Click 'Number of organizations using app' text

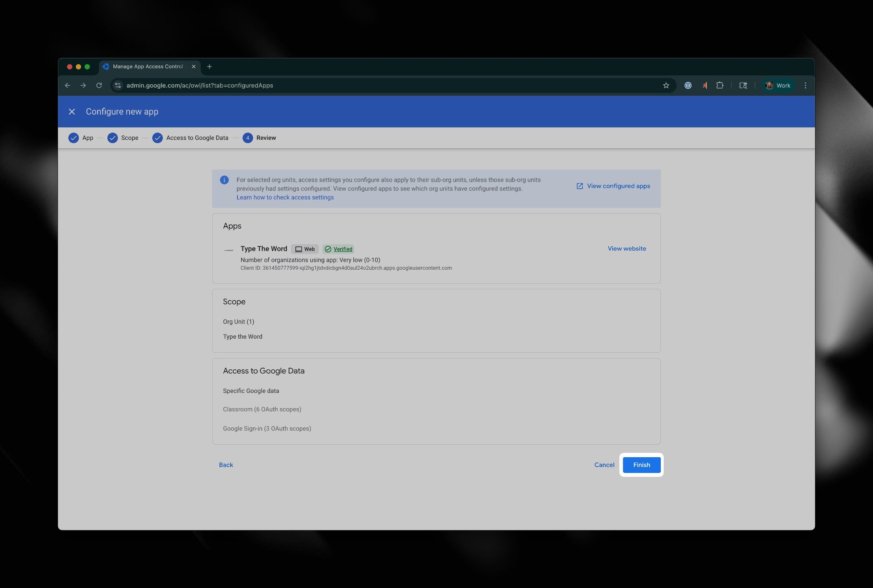click(310, 260)
